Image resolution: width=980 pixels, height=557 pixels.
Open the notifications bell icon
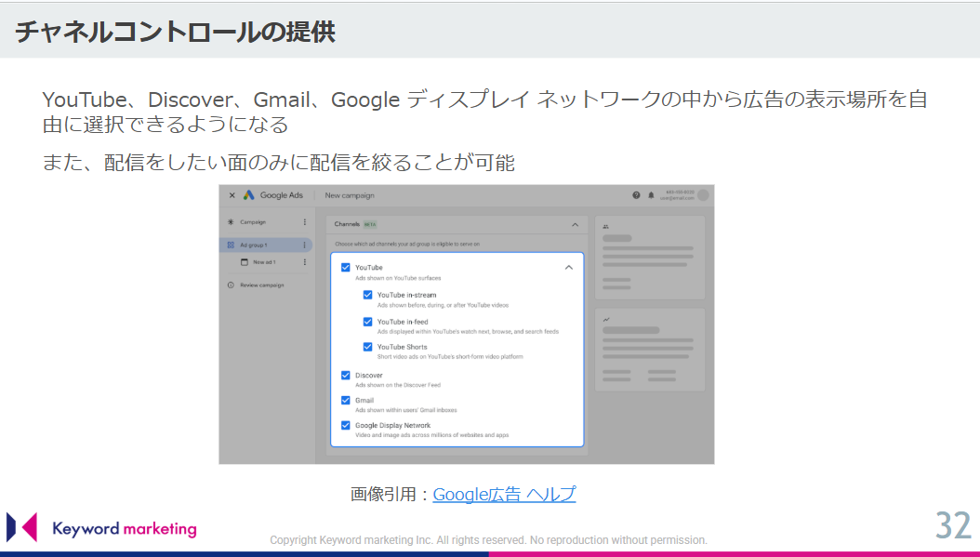tap(651, 195)
